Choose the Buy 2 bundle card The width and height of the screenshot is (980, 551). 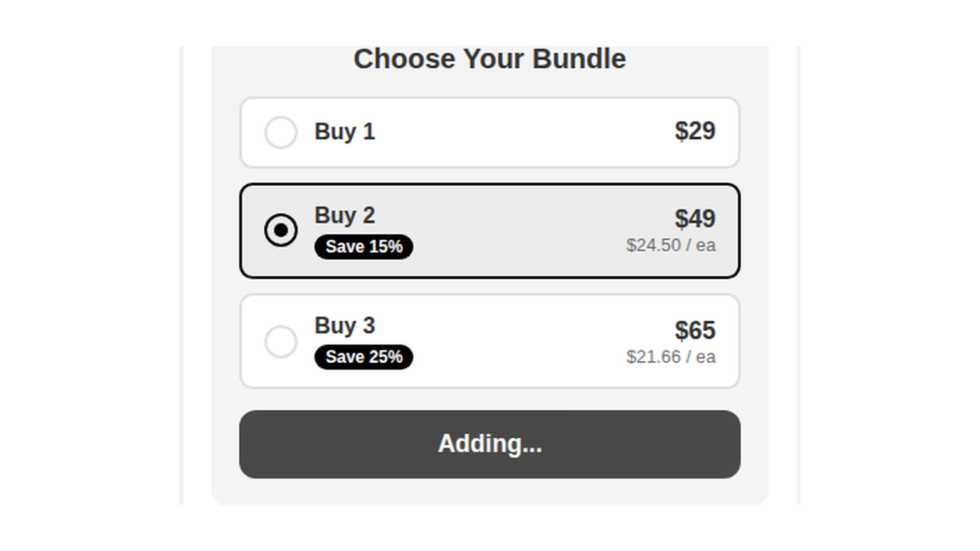(x=490, y=230)
